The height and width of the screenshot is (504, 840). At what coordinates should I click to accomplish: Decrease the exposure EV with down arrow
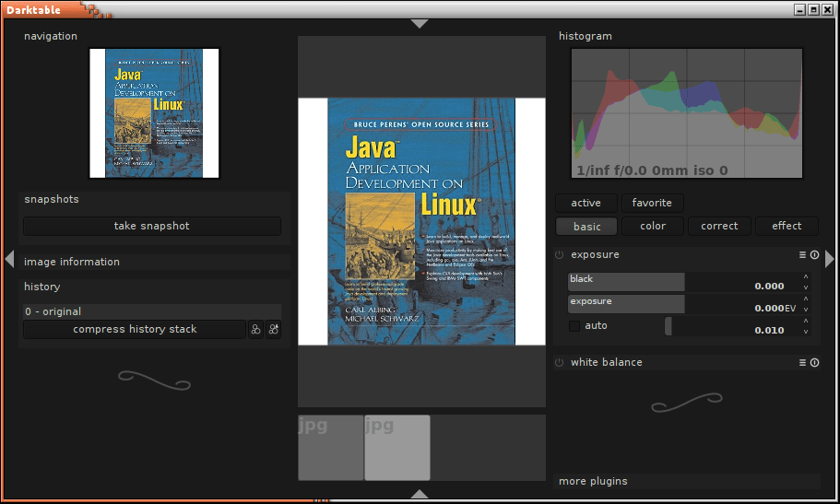click(x=805, y=310)
